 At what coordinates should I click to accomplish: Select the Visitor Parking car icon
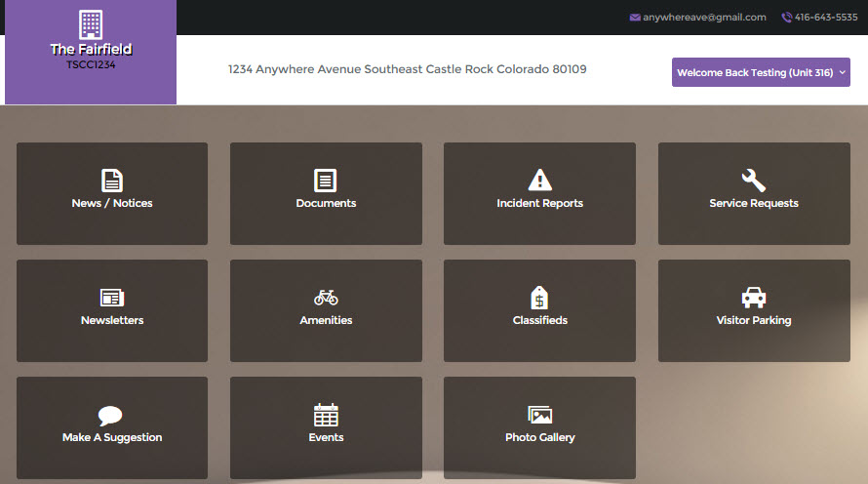pos(753,298)
